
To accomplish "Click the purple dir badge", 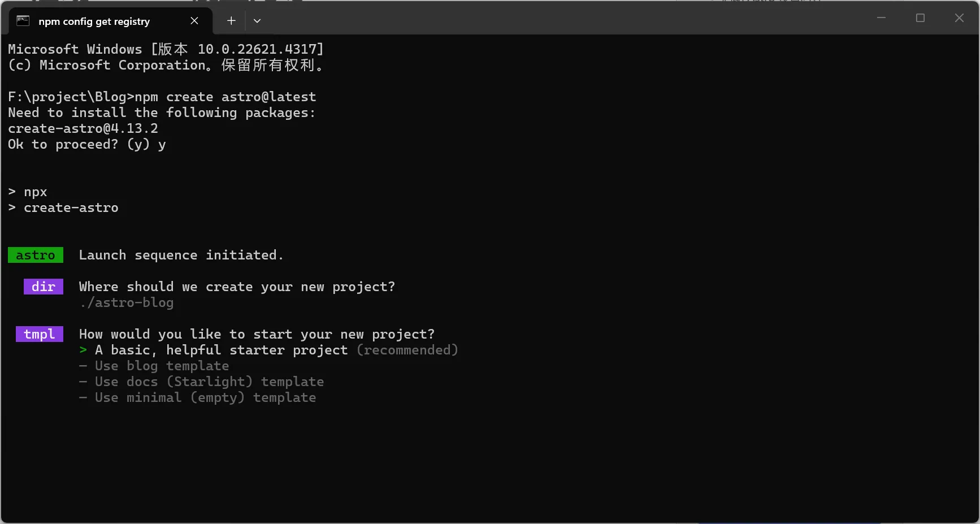I will coord(44,287).
